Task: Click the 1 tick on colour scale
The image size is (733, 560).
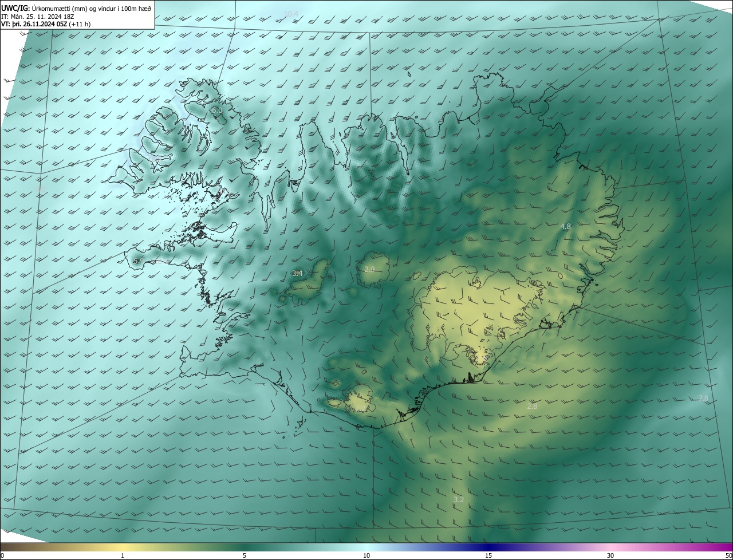Action: pos(123,555)
